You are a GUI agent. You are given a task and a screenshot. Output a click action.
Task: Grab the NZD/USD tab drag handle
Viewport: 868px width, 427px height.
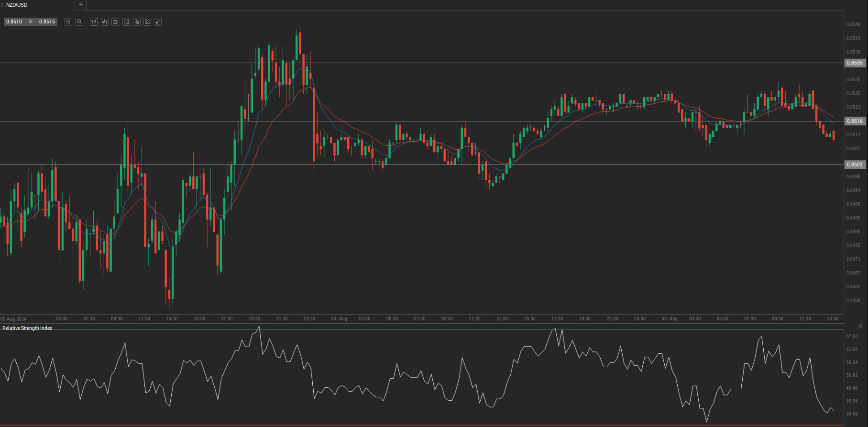(x=2, y=5)
